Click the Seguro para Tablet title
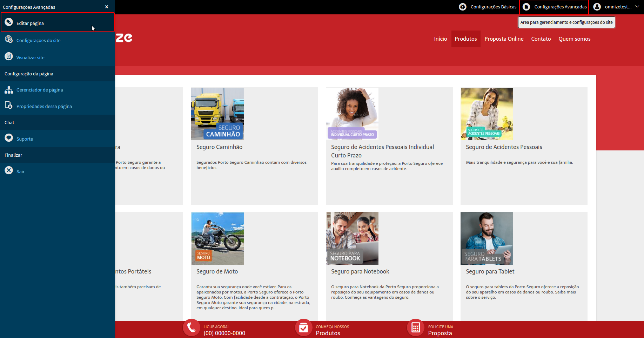Viewport: 644px width, 338px height. [490, 271]
